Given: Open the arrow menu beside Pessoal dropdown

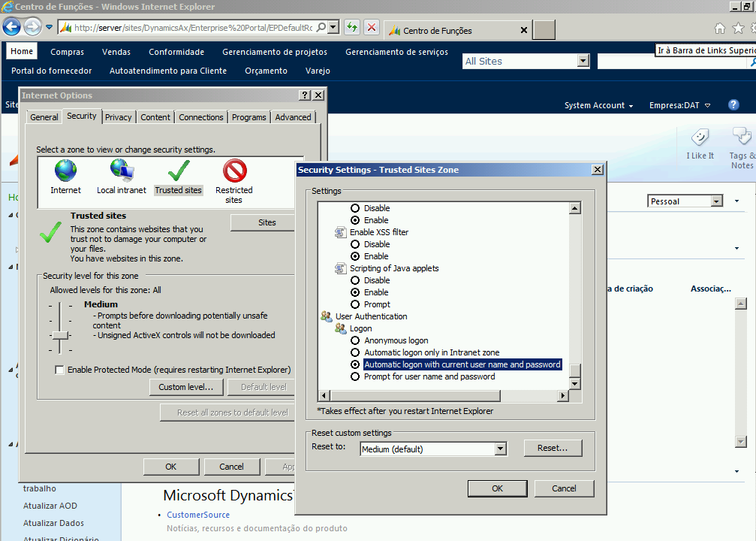Looking at the screenshot, I should click(736, 201).
